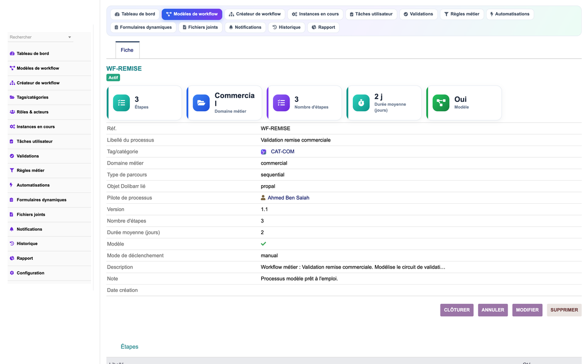Click the CAT-COM tag icon

(264, 152)
